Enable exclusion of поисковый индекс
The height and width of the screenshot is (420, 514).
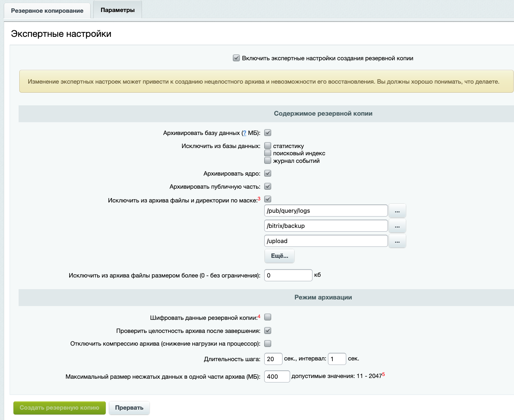pos(268,153)
